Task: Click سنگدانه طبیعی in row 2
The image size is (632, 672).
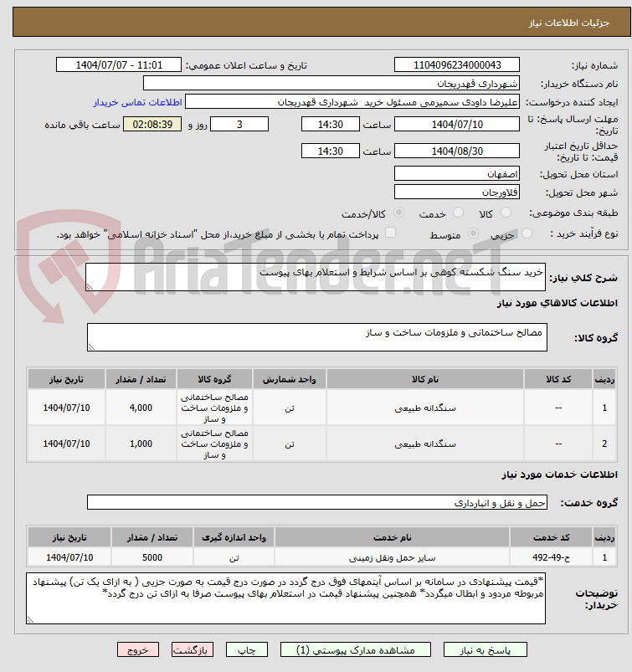Action: click(x=425, y=444)
